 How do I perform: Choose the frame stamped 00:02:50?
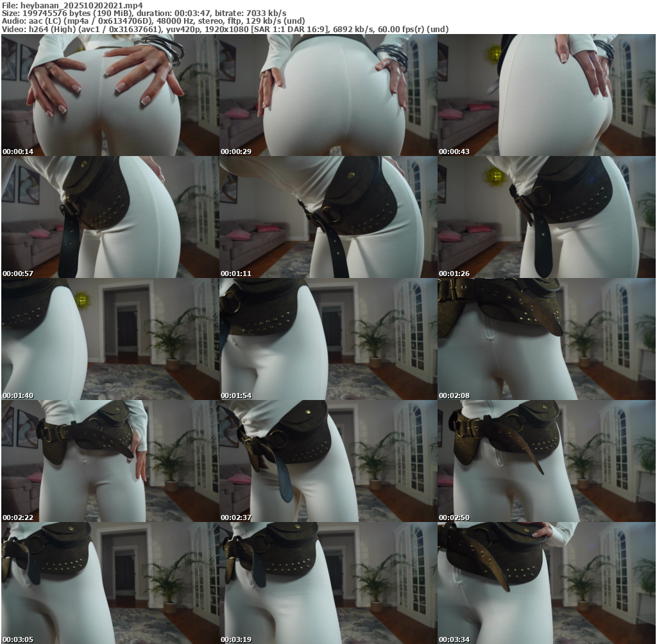click(547, 461)
